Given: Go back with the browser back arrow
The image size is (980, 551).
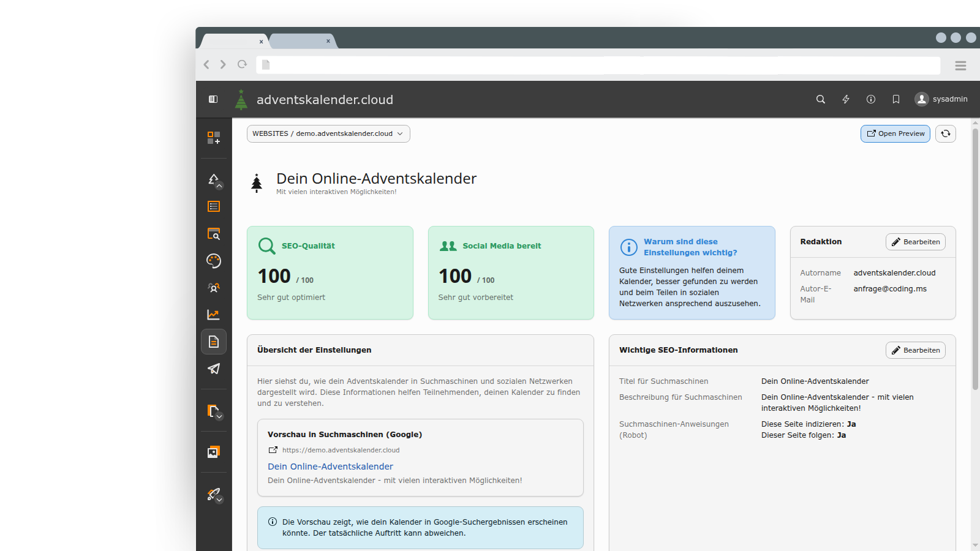Looking at the screenshot, I should pyautogui.click(x=206, y=64).
